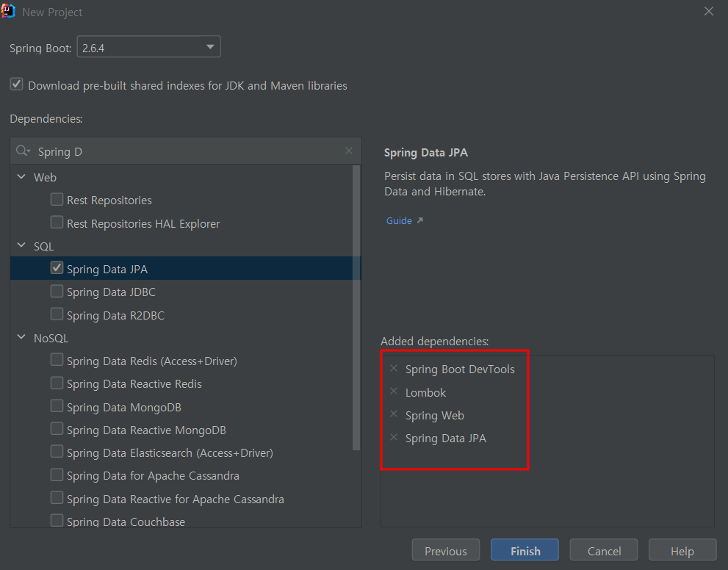The height and width of the screenshot is (570, 728).
Task: Click the search magnifier icon in dependencies field
Action: click(x=23, y=151)
